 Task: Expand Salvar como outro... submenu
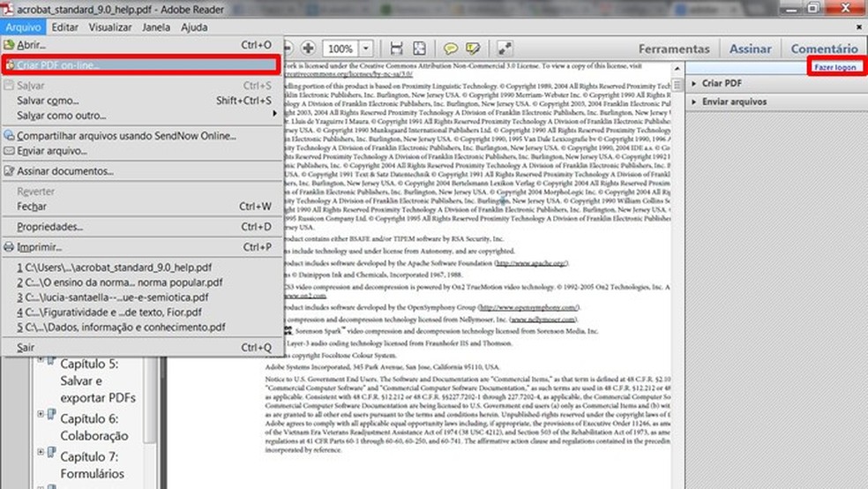142,116
